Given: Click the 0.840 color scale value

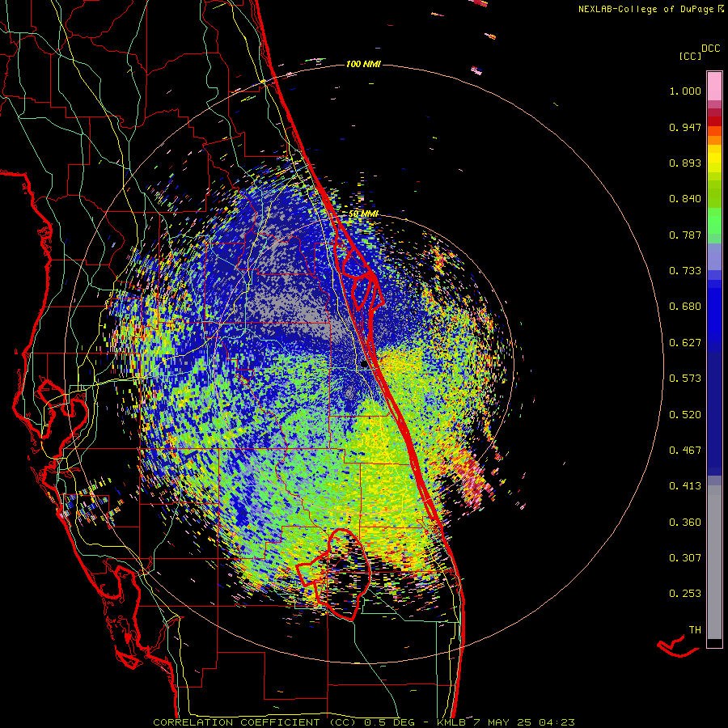Looking at the screenshot, I should click(685, 199).
